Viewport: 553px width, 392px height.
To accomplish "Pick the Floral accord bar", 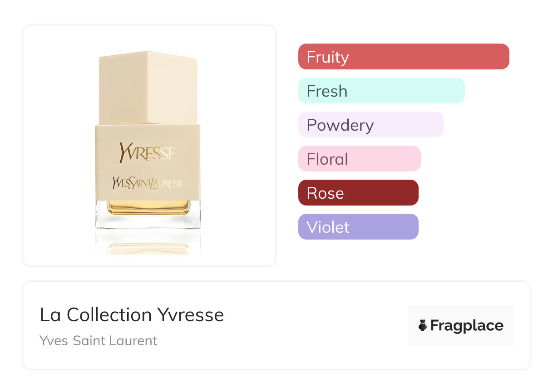I will click(360, 159).
